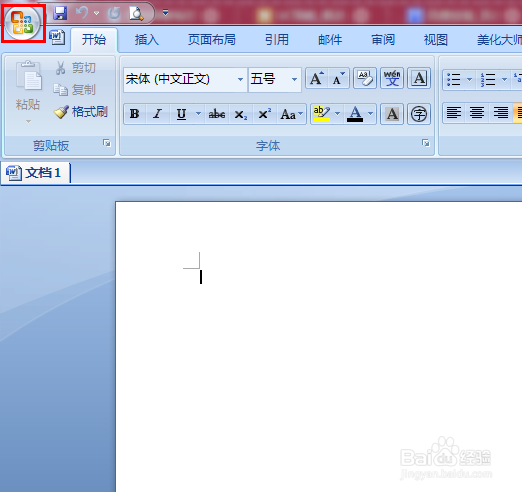Open the phonetic guide (wén) tool
This screenshot has width=522, height=492.
click(392, 78)
